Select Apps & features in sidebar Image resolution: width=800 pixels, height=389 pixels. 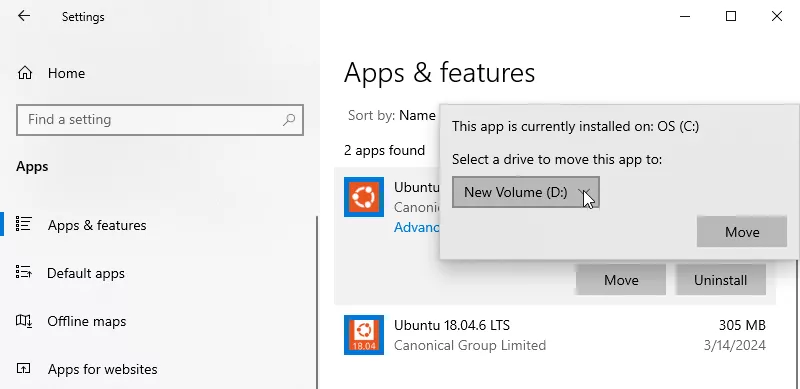(97, 225)
